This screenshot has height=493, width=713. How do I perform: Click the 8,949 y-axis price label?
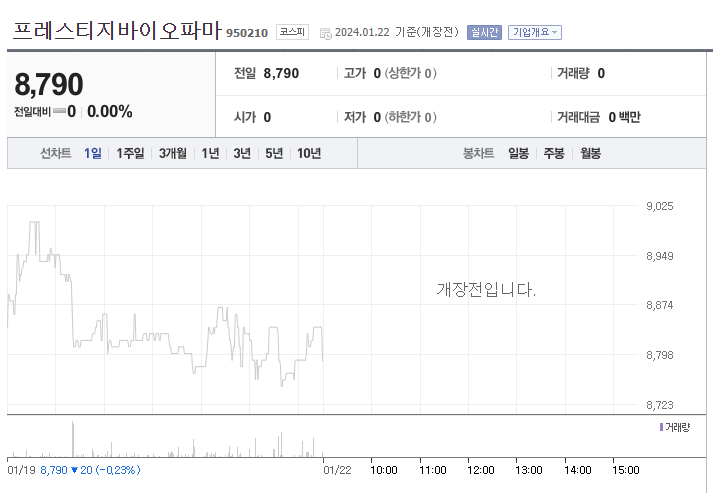(x=659, y=256)
